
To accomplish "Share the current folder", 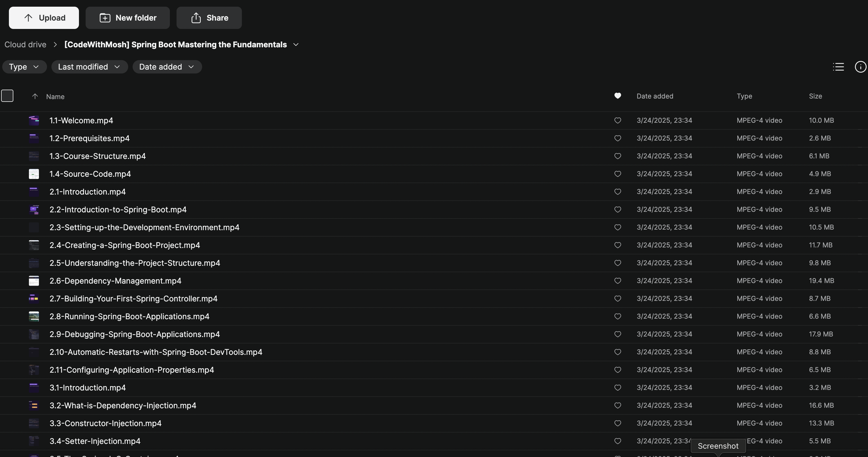I will click(209, 18).
